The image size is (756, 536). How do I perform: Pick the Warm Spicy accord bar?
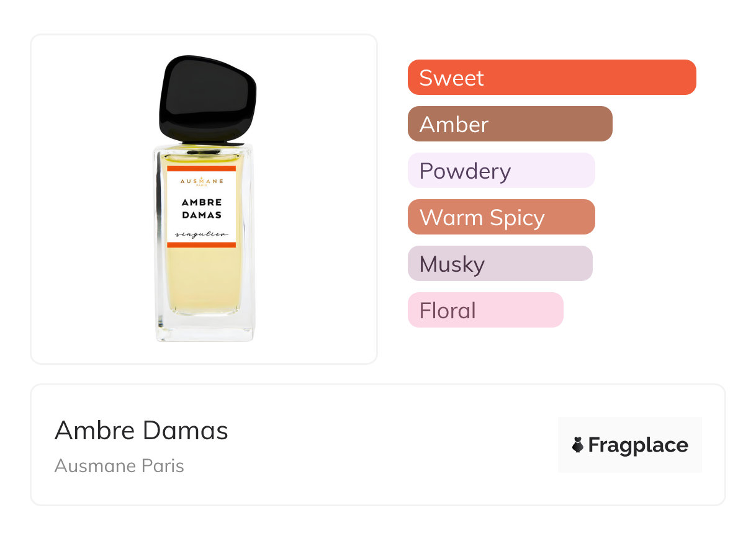click(501, 217)
